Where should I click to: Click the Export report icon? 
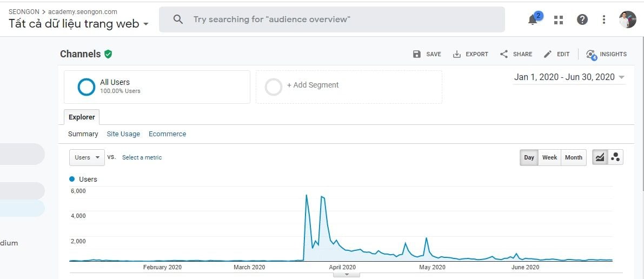[457, 54]
